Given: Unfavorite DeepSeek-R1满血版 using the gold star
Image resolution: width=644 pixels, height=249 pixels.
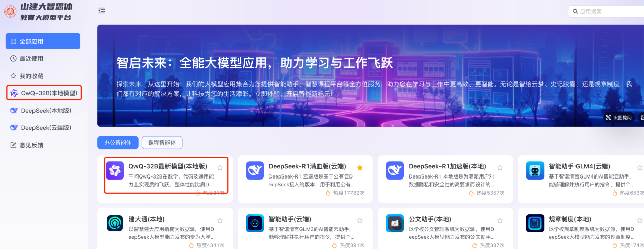Looking at the screenshot, I should (x=360, y=167).
